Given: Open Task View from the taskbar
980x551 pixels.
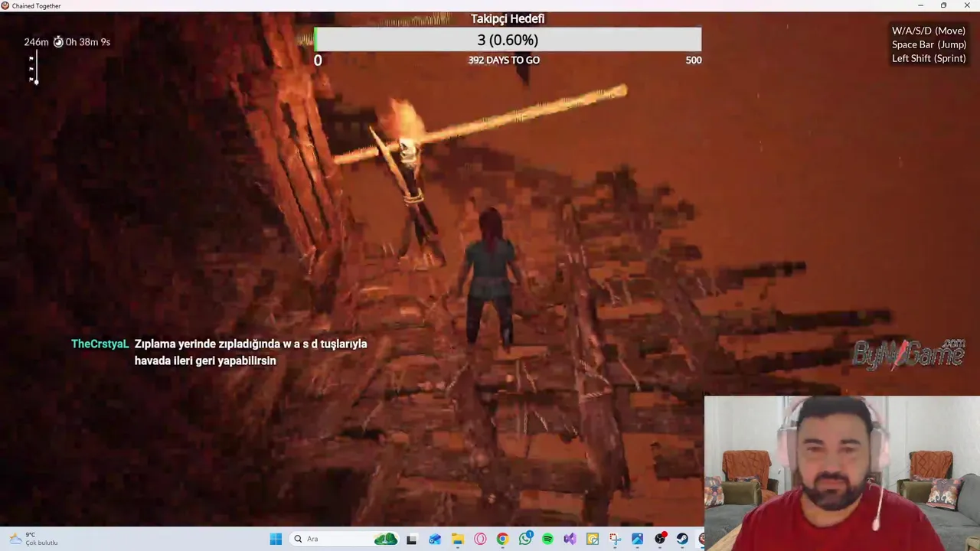Looking at the screenshot, I should click(412, 539).
